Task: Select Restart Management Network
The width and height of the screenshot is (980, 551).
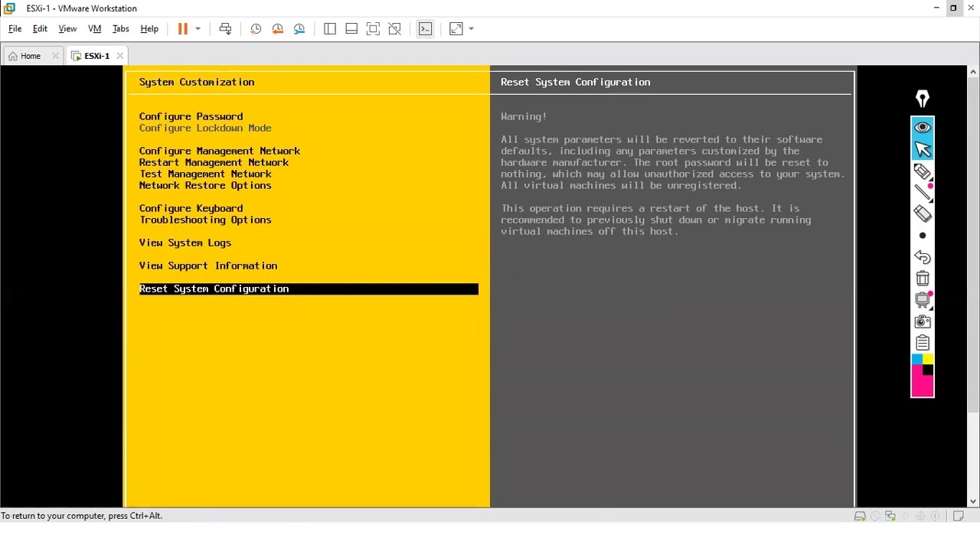Action: [214, 162]
